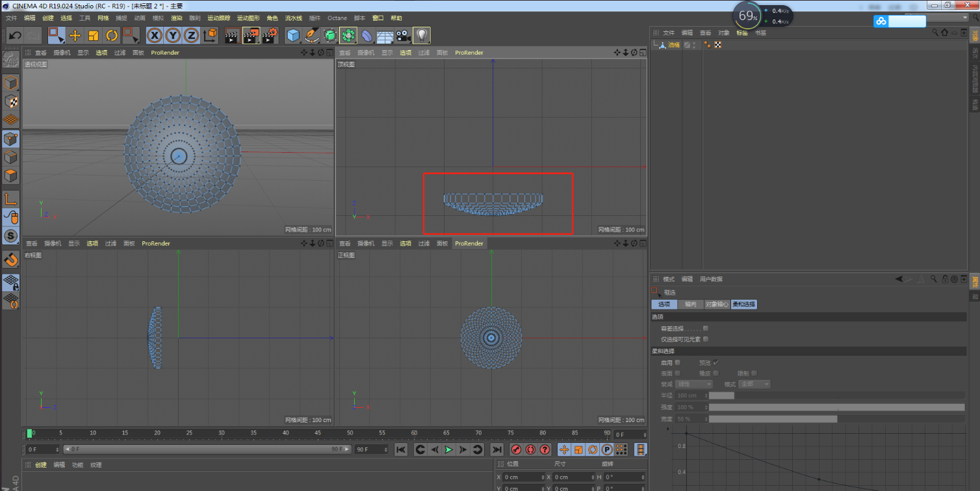Screen dimensions: 980x491
Task: Click the blue Cube primitive icon
Action: (x=293, y=35)
